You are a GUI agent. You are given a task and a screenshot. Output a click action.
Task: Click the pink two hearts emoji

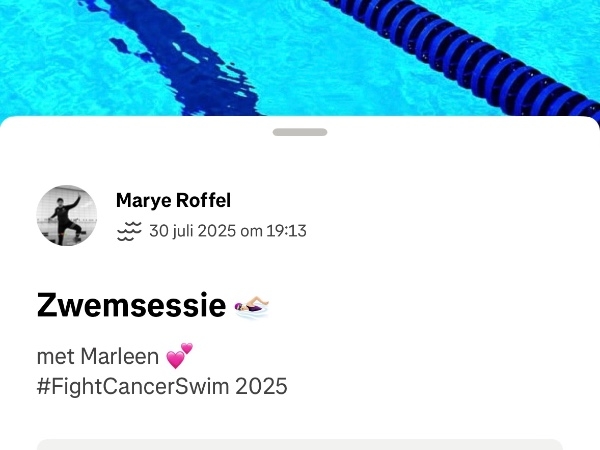[x=179, y=356]
